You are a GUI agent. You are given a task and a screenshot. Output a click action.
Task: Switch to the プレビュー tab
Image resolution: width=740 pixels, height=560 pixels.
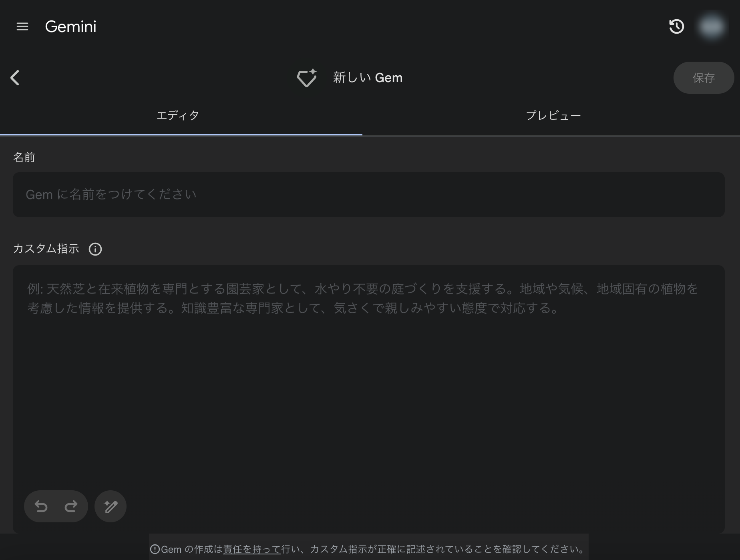[553, 115]
